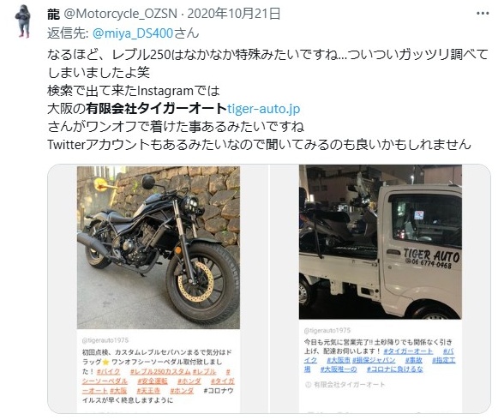Visit the @miya_DS400 reply mention
This screenshot has height=420, width=504.
(x=133, y=33)
